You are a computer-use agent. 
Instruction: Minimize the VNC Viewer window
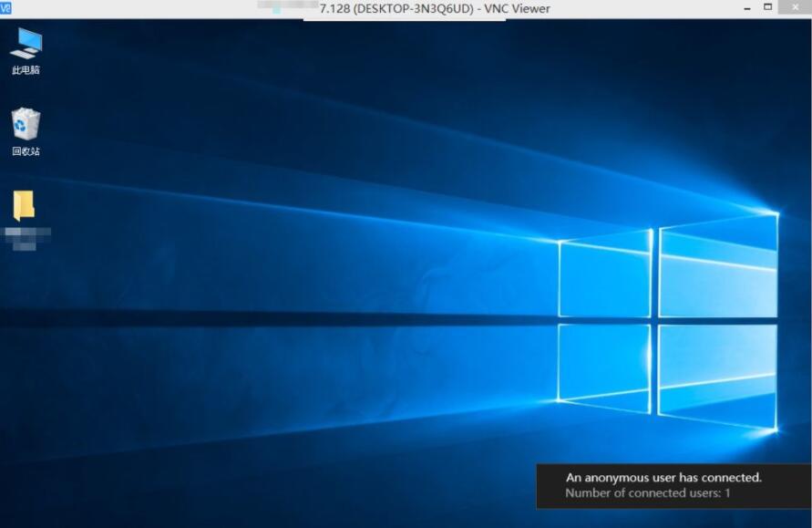click(746, 8)
